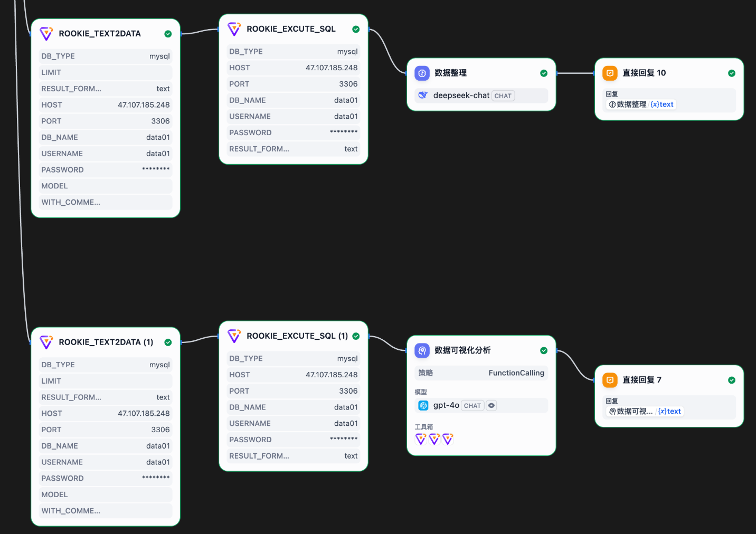Click green status check on ROOKIE_TEXT2DATA (1)
The width and height of the screenshot is (756, 534).
pyautogui.click(x=168, y=342)
